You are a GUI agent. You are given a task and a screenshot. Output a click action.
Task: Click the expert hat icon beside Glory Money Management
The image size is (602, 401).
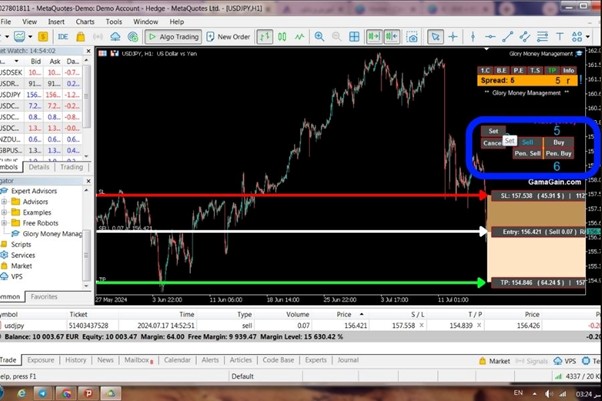coord(579,54)
